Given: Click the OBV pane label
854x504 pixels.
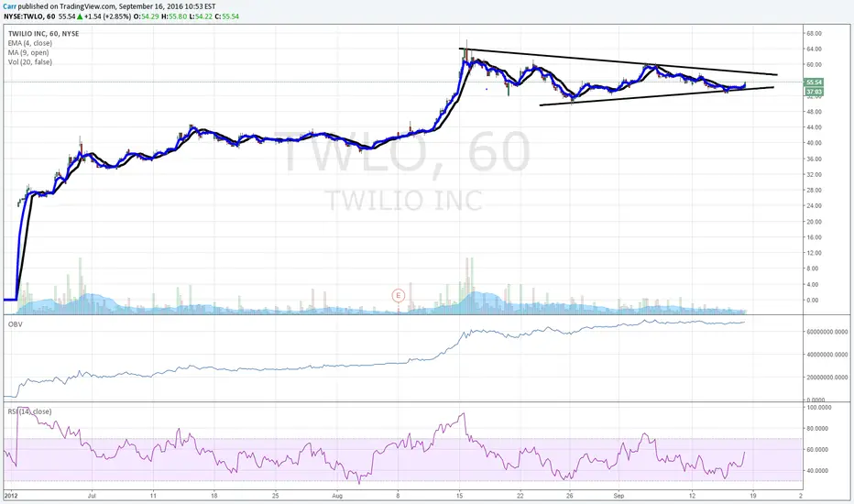Looking at the screenshot, I should tap(15, 324).
